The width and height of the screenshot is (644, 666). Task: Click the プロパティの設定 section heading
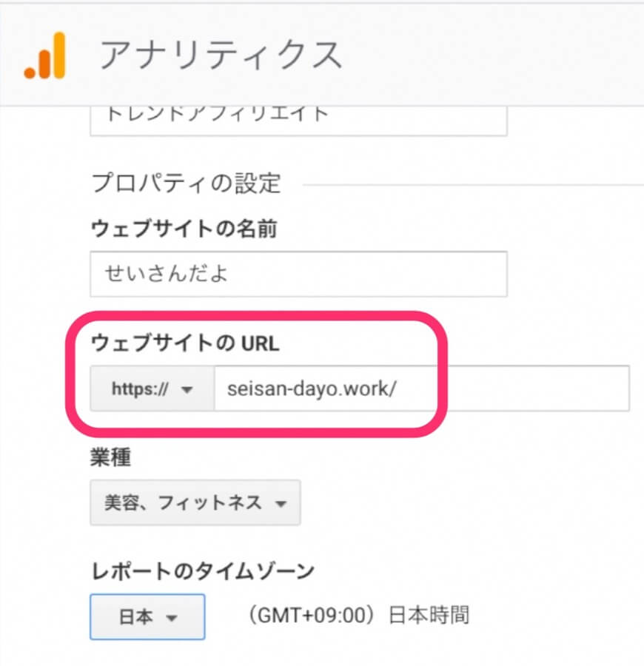click(186, 183)
